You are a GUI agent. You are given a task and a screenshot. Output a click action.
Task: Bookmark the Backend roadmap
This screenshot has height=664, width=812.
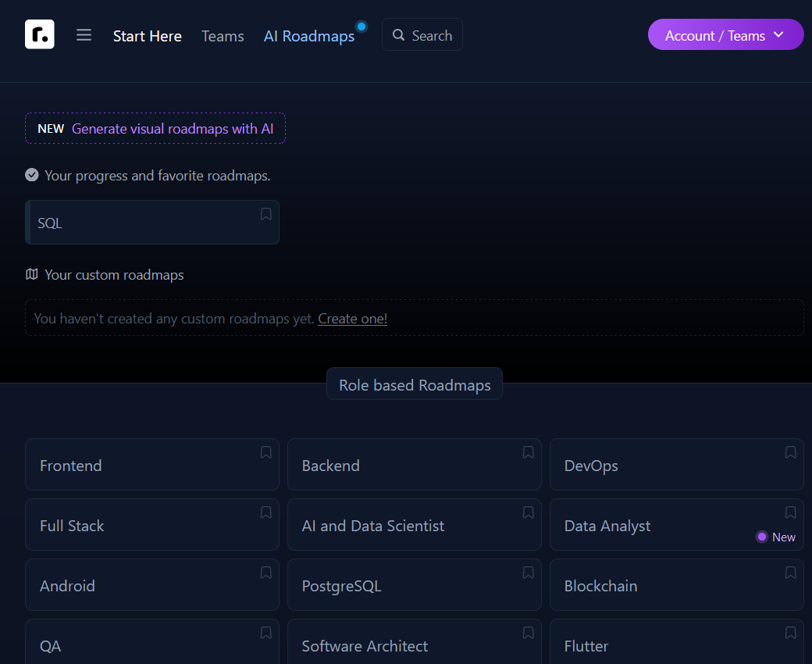coord(528,452)
